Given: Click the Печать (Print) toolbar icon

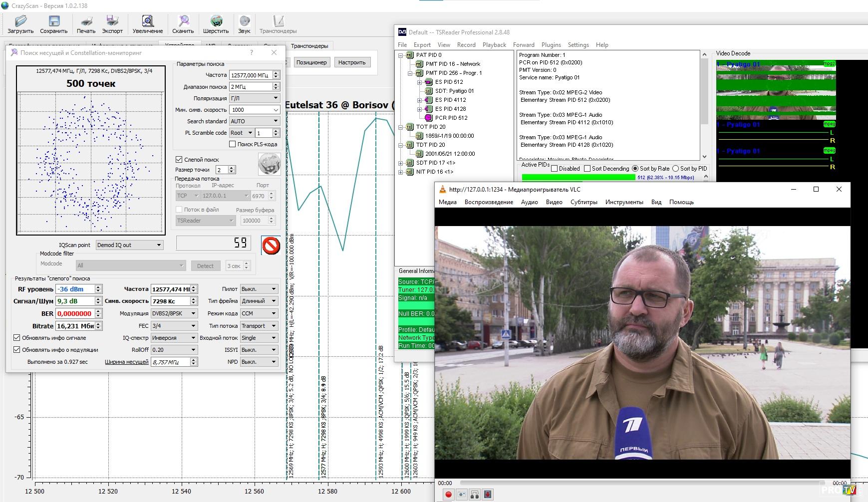Looking at the screenshot, I should [86, 24].
